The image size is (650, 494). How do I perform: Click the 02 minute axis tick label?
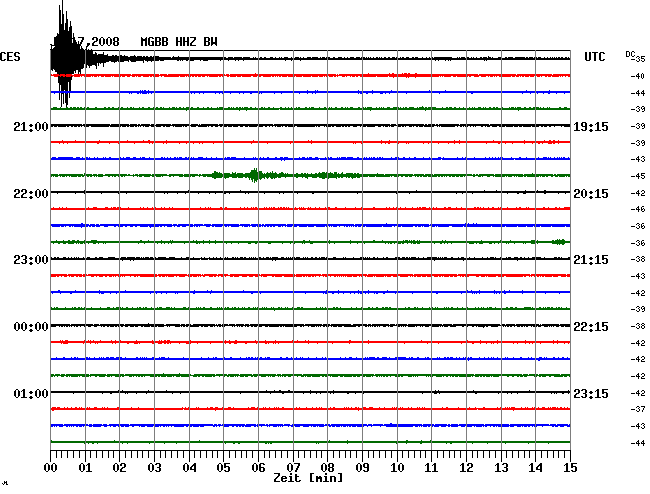[119, 468]
